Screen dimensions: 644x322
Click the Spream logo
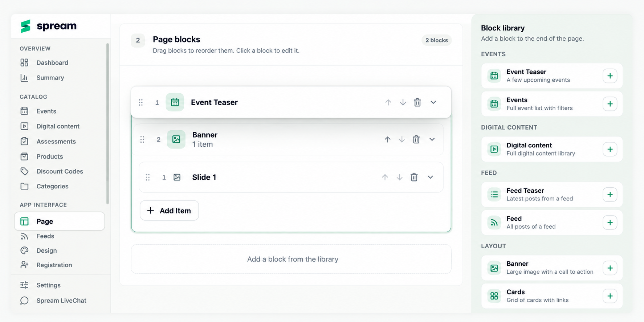click(x=49, y=26)
